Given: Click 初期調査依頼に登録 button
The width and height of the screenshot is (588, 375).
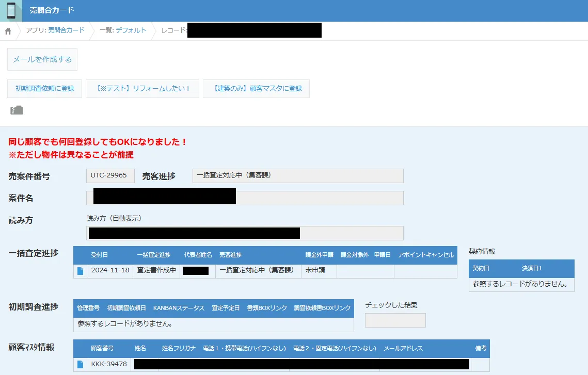Looking at the screenshot, I should 44,89.
